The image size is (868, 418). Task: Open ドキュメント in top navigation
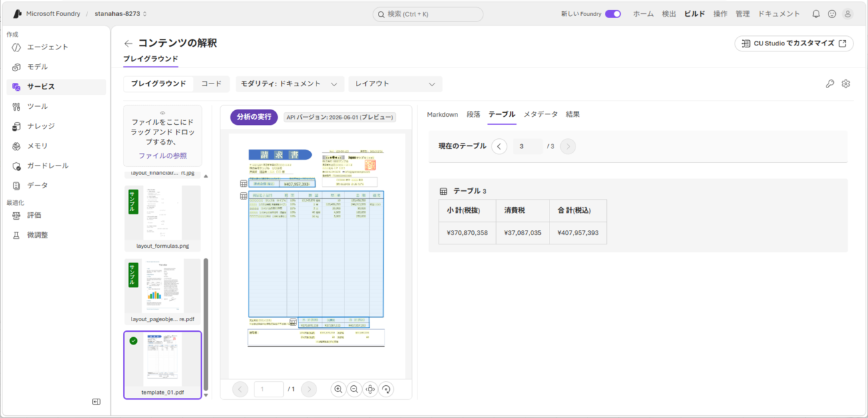coord(779,14)
